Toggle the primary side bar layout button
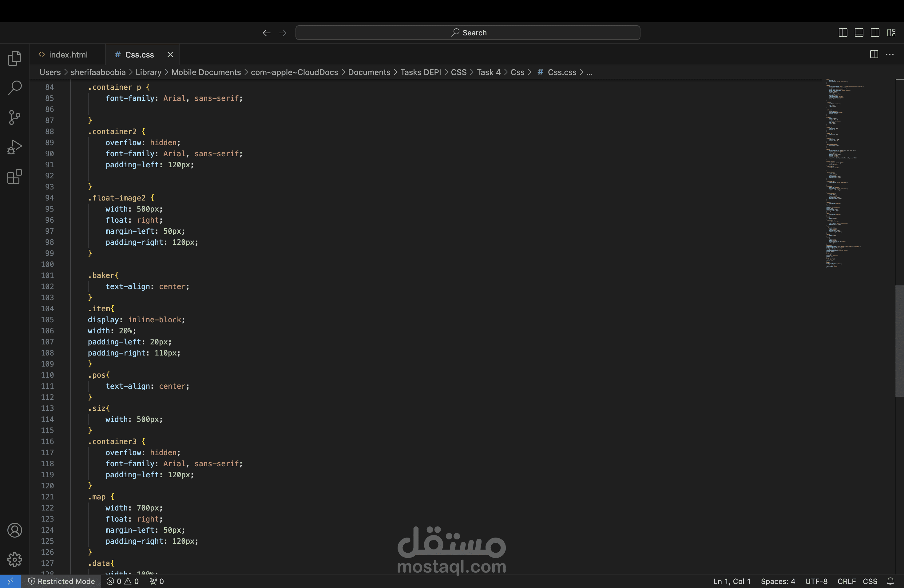Viewport: 904px width, 588px height. click(x=843, y=33)
